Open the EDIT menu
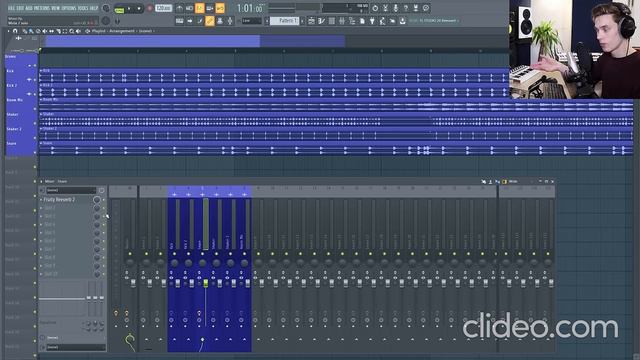 (21, 8)
